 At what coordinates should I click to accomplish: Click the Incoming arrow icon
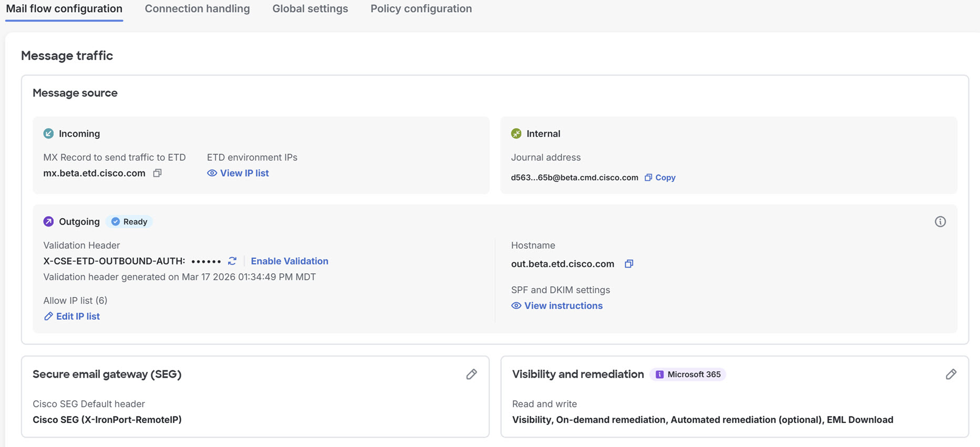(x=48, y=134)
